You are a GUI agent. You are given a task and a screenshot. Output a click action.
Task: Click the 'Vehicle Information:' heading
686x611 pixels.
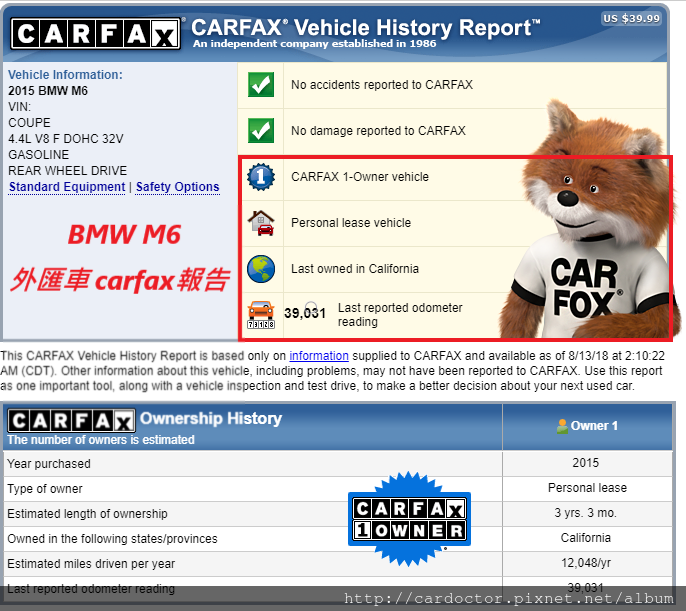[65, 75]
